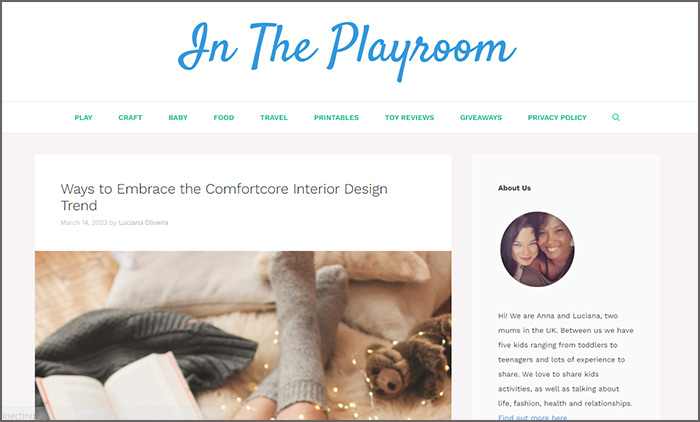Navigate to the TRAVEL page
700x422 pixels.
[x=274, y=117]
